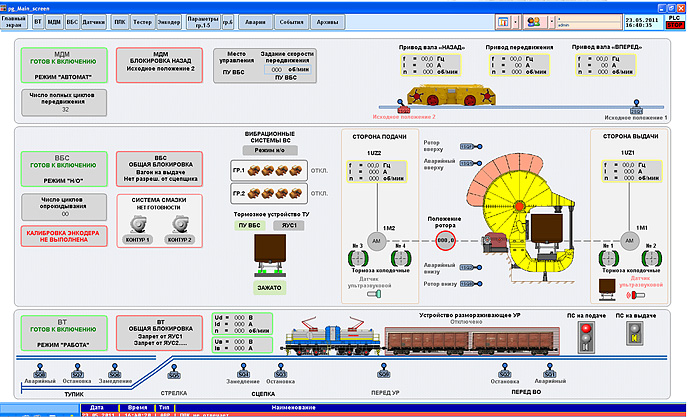The image size is (689, 417).
Task: Click the ПС на выдаче signal icon
Action: pyautogui.click(x=635, y=339)
